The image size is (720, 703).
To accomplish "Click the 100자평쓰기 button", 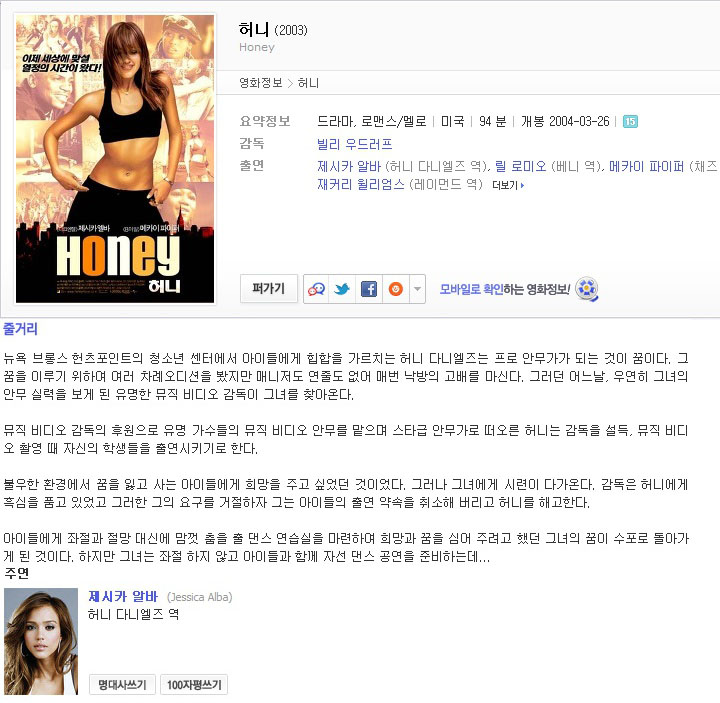I will click(194, 685).
